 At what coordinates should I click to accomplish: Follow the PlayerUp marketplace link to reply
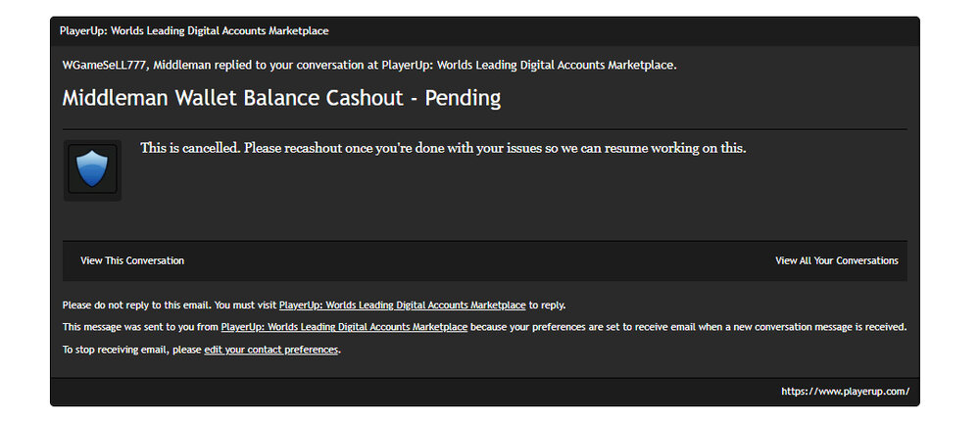[403, 305]
